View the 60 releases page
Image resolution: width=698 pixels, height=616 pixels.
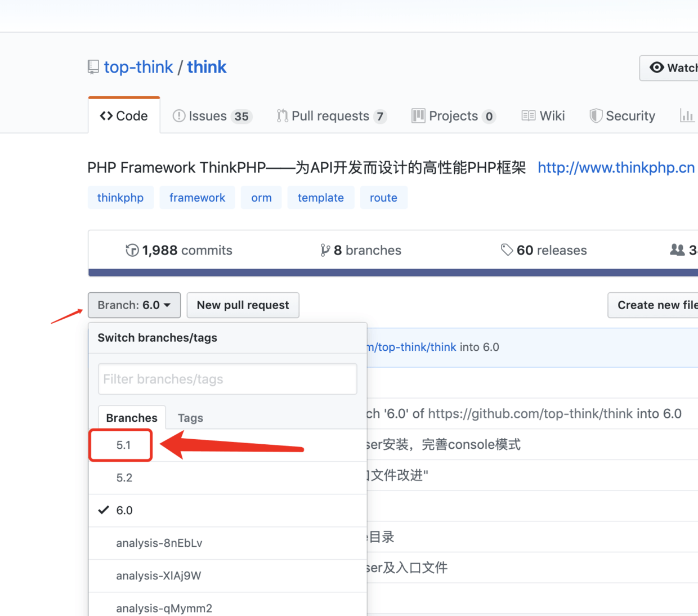[544, 250]
